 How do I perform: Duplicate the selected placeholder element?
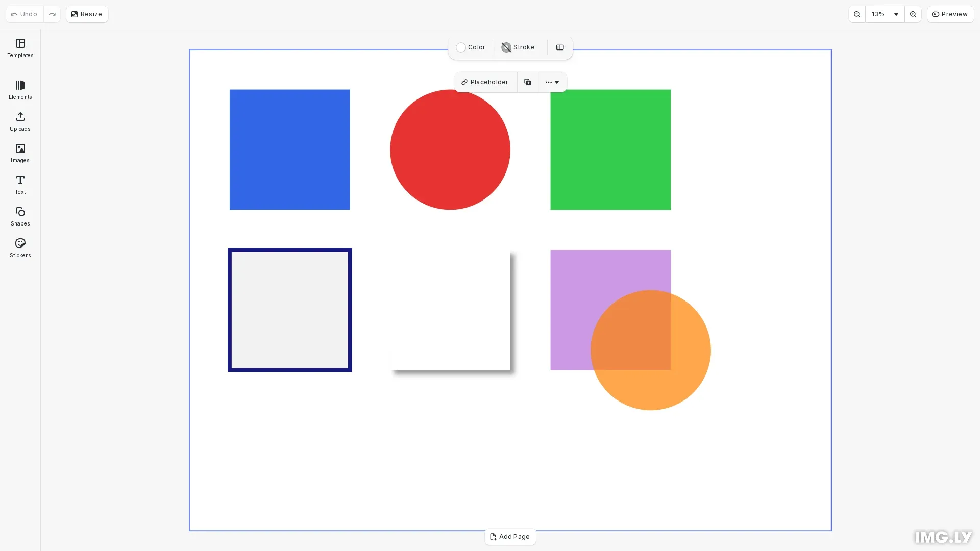point(527,82)
